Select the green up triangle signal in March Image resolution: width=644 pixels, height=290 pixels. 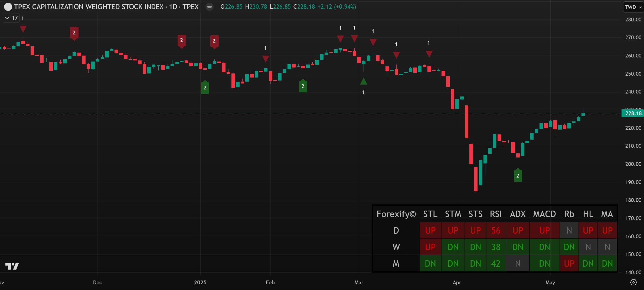point(364,81)
